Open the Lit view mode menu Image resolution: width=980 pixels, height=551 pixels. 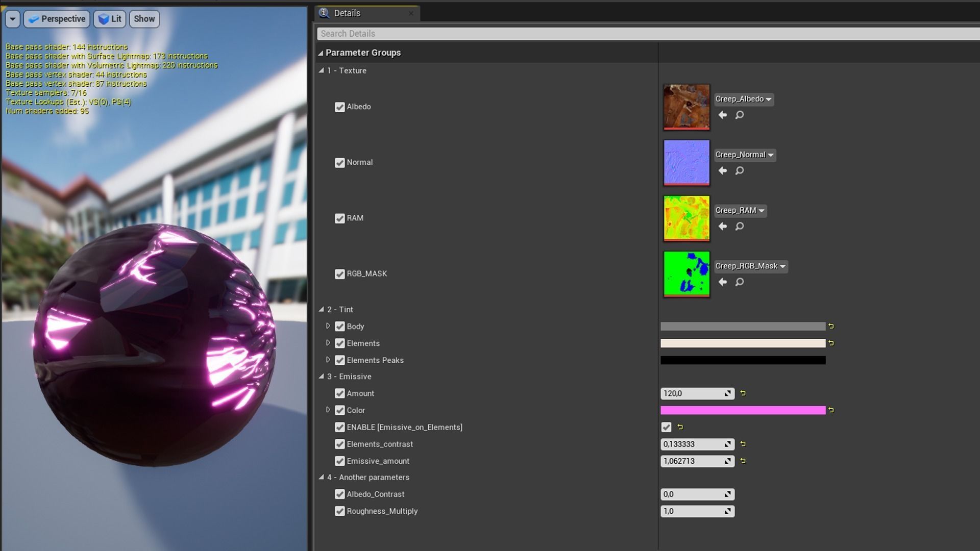point(110,19)
